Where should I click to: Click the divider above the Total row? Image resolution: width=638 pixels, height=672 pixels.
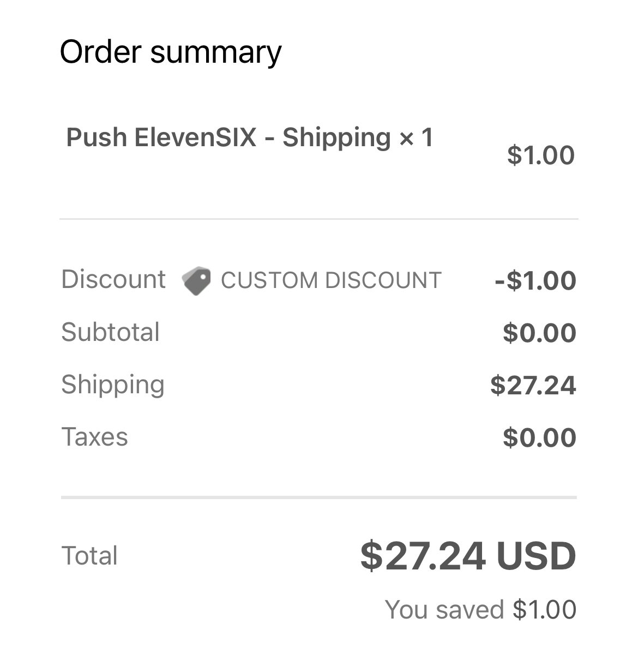319,497
